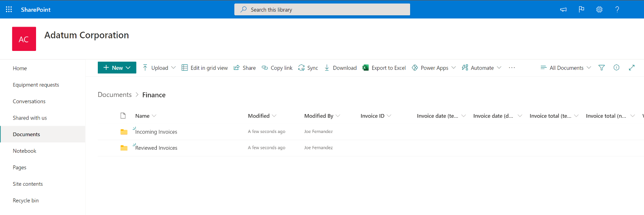The image size is (644, 215).
Task: Click the Adatum Corporation site title
Action: coord(87,35)
